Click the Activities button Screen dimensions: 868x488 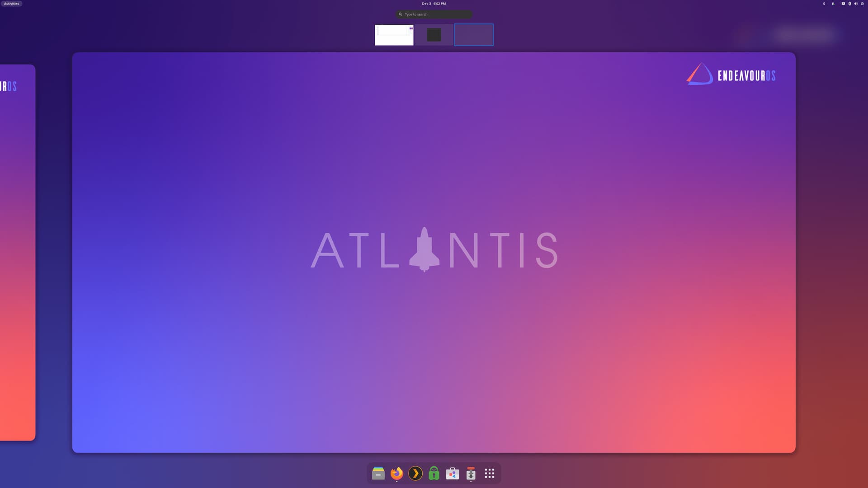click(x=11, y=4)
